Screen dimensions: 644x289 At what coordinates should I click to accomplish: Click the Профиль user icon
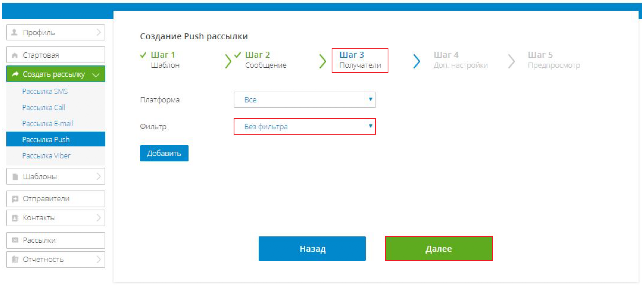(14, 32)
